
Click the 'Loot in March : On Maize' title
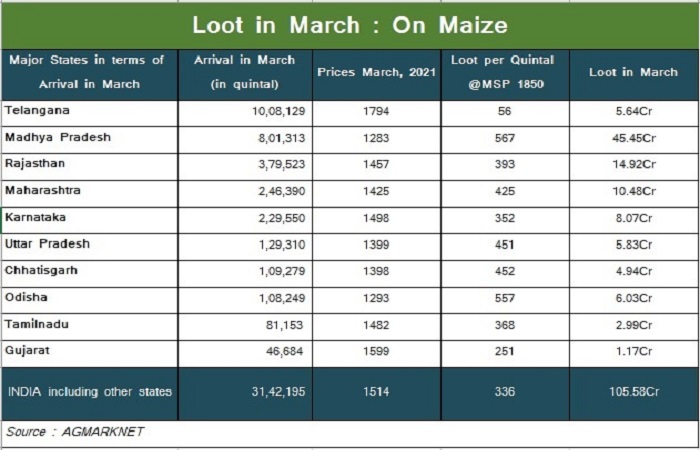tap(349, 25)
